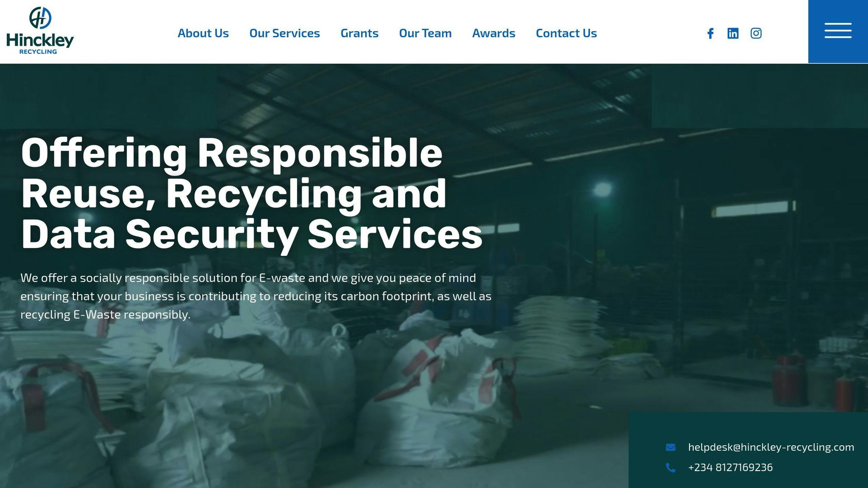Image resolution: width=868 pixels, height=488 pixels.
Task: Select Contact Us in navigation
Action: point(566,33)
